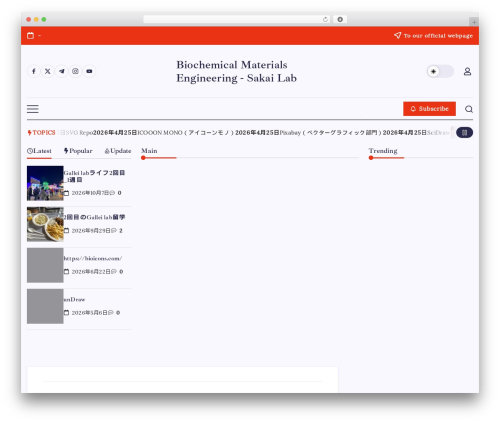The image size is (500, 423).
Task: Click the food plate post thumbnail
Action: [x=45, y=224]
